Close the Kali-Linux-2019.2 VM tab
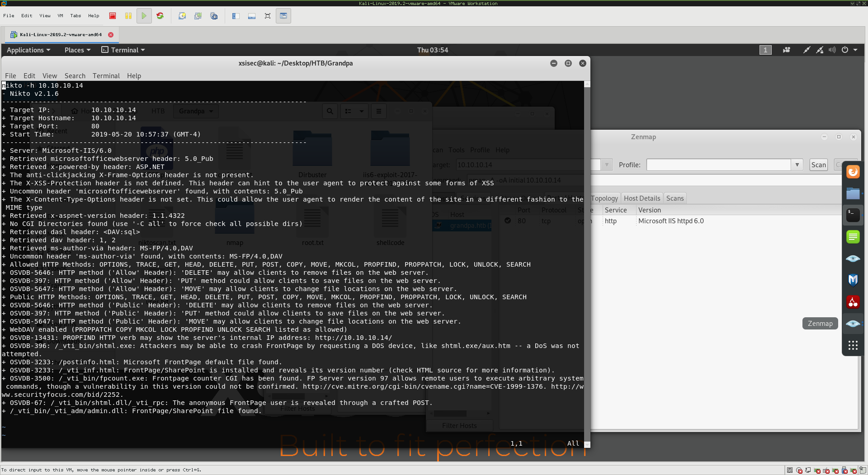 (x=111, y=35)
